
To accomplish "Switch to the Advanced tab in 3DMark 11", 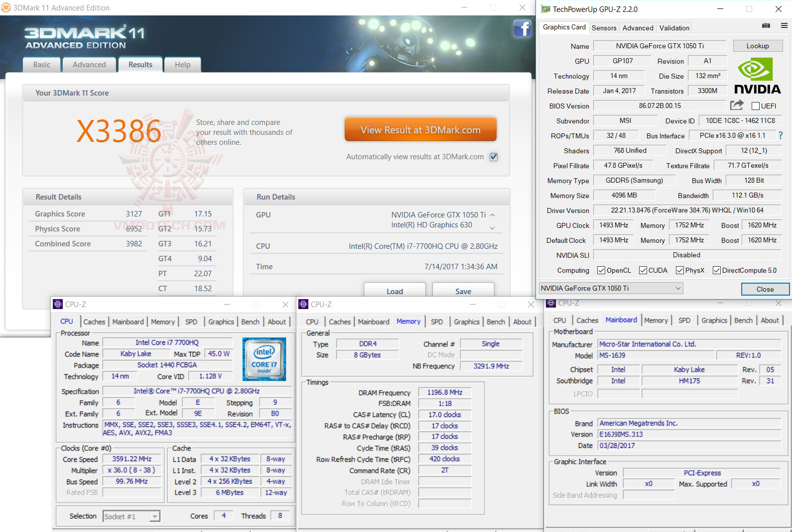I will point(89,65).
